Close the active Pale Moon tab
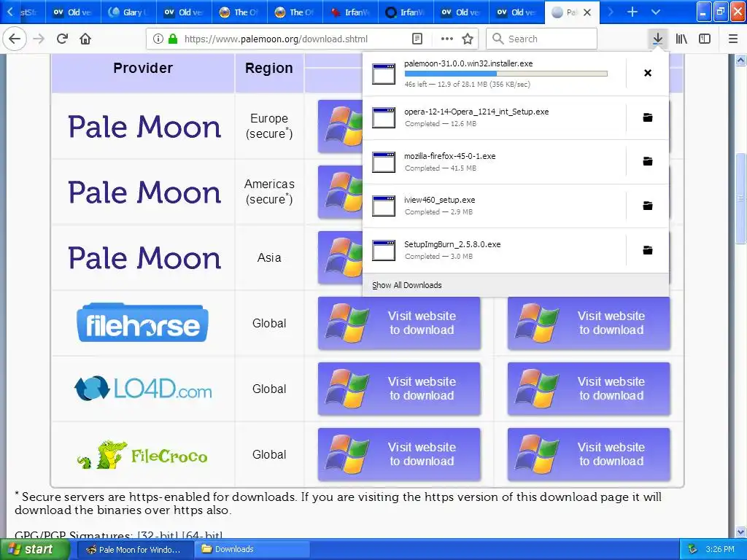 587,12
